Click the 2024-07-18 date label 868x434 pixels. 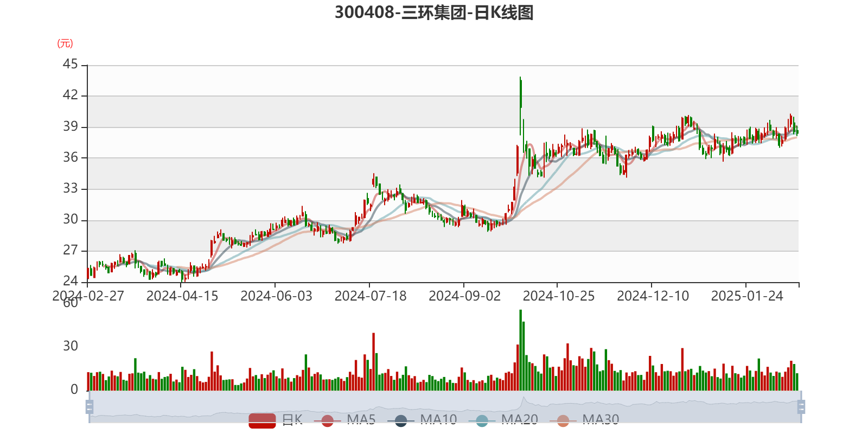[x=371, y=296]
